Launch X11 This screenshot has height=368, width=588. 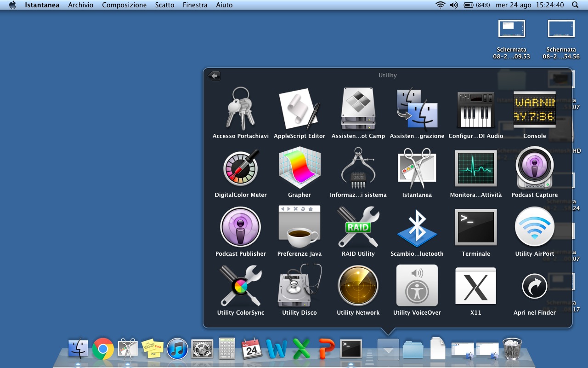(x=476, y=286)
